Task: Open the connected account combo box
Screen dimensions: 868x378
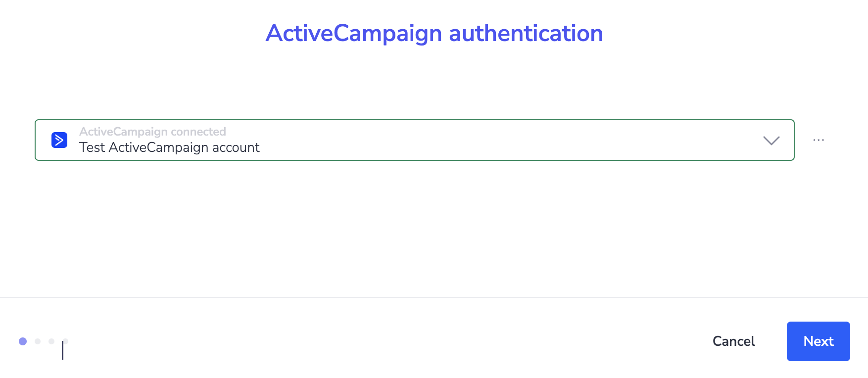Action: click(415, 140)
